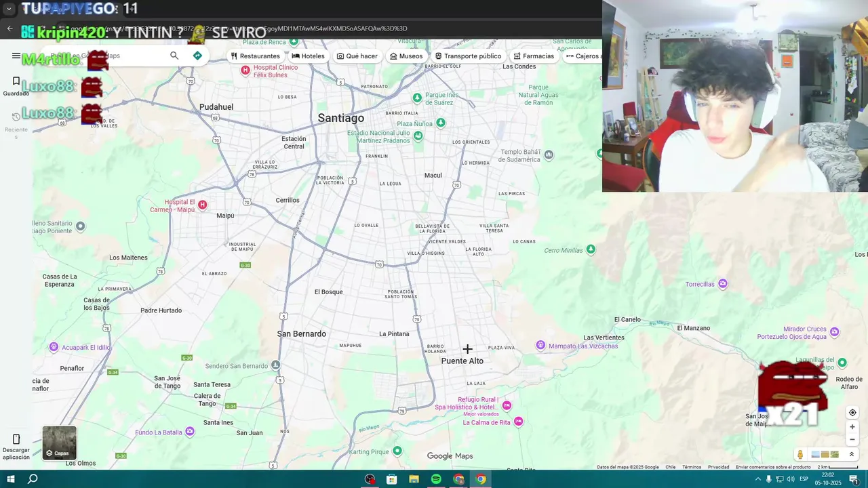Open the Capas layers thumbnail
This screenshot has width=868, height=488.
click(60, 443)
